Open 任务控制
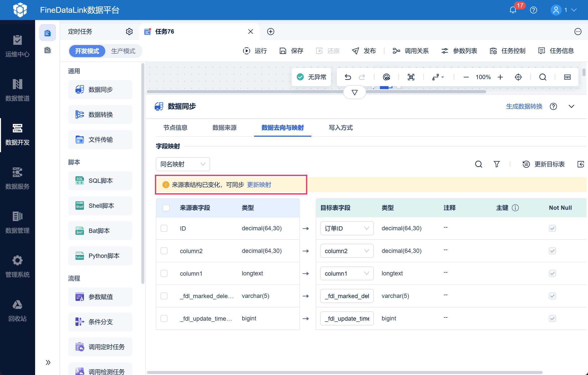 click(x=508, y=51)
